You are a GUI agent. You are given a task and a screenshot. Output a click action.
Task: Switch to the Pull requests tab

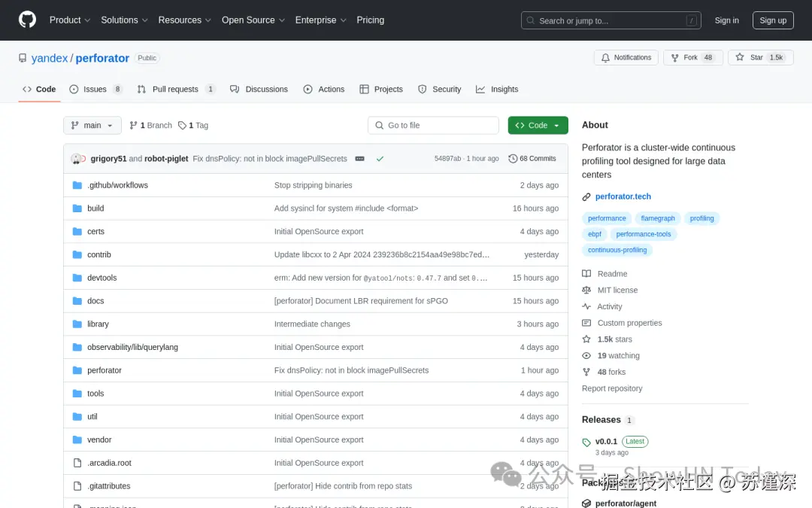pos(176,89)
